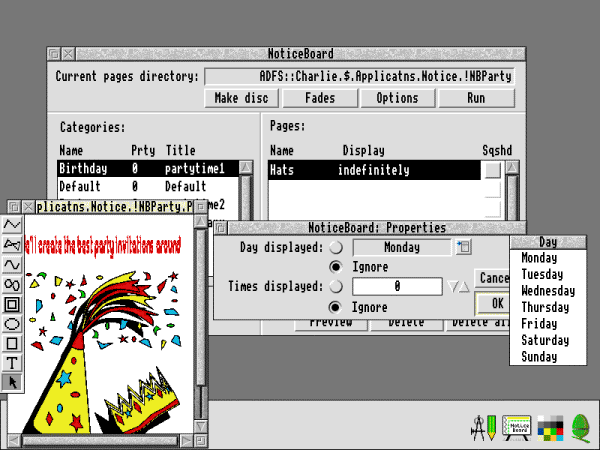Toggle the Sqshd box for the Hats page

pyautogui.click(x=492, y=170)
